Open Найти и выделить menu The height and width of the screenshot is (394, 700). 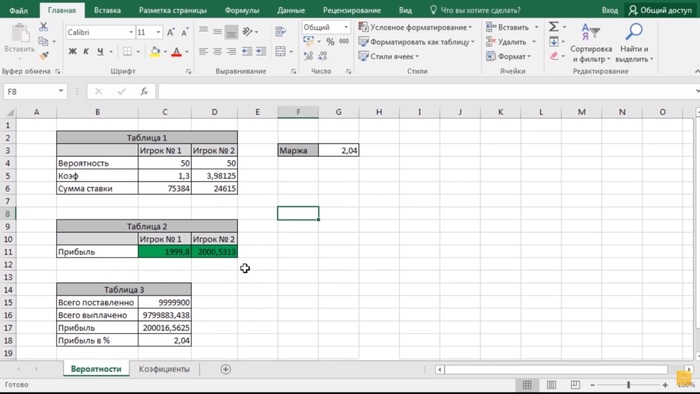coord(634,43)
